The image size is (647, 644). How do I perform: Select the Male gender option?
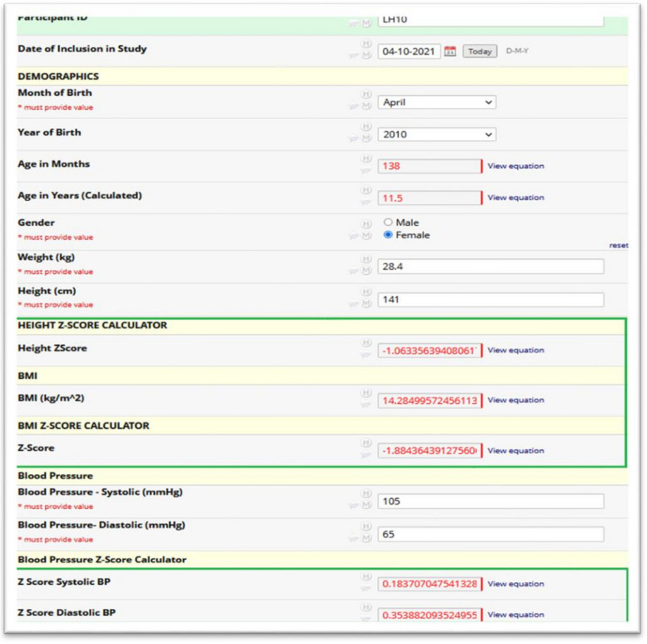coord(388,222)
